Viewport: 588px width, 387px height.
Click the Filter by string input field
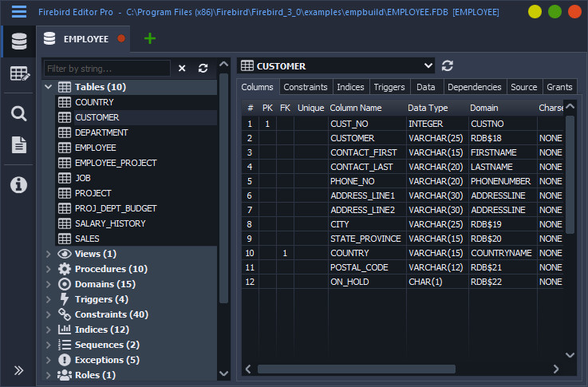click(107, 69)
